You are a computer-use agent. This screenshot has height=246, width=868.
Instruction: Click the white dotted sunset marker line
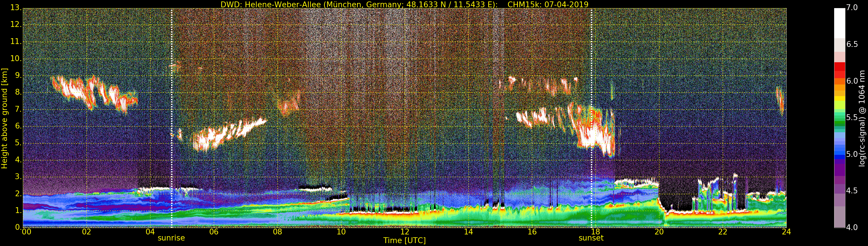[x=591, y=118]
